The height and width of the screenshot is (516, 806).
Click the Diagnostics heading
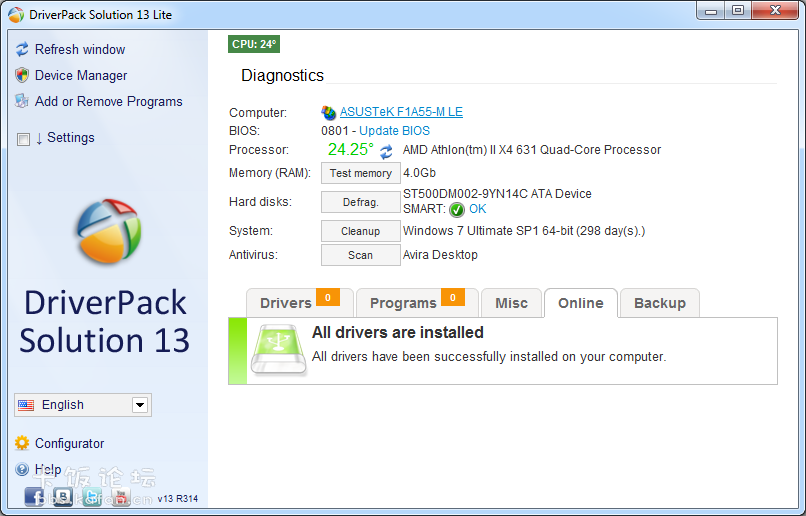[282, 76]
